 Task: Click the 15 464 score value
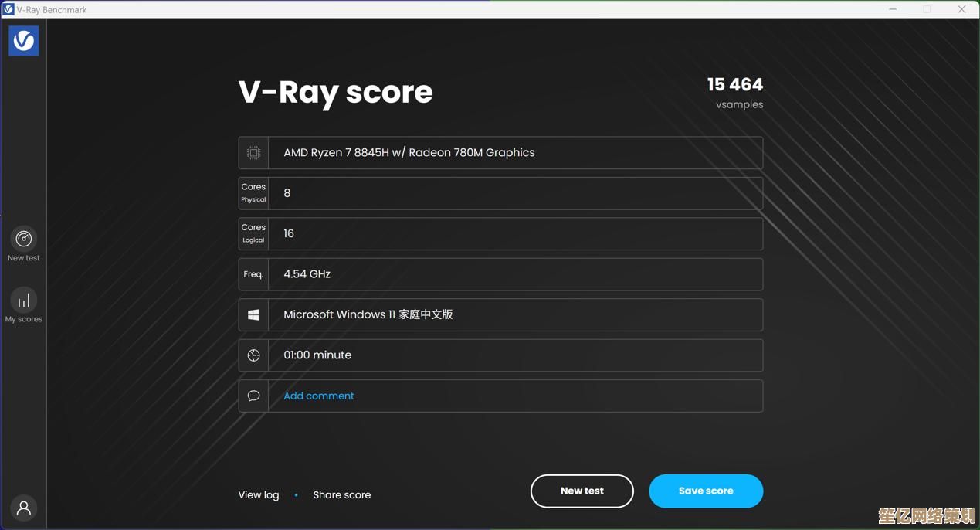pyautogui.click(x=735, y=84)
